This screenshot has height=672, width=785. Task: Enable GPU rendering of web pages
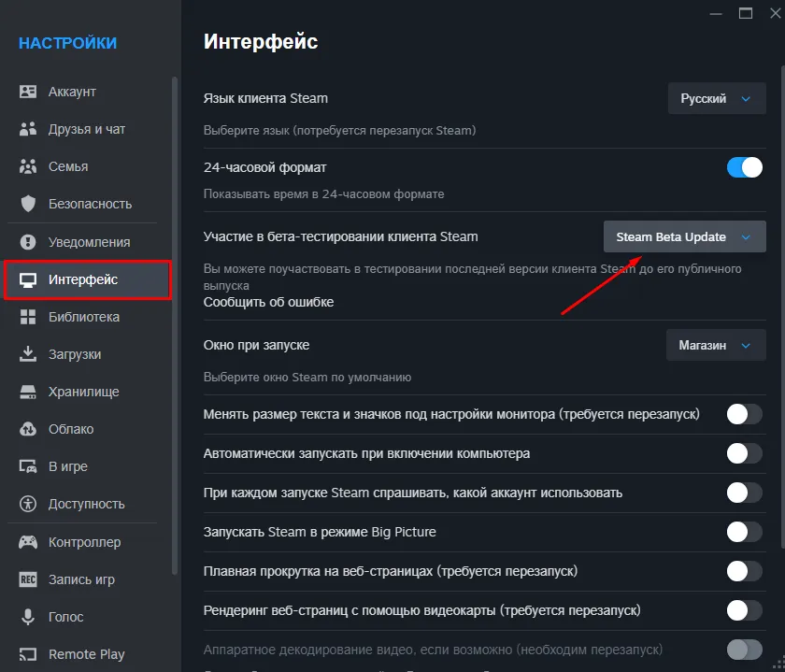coord(745,610)
